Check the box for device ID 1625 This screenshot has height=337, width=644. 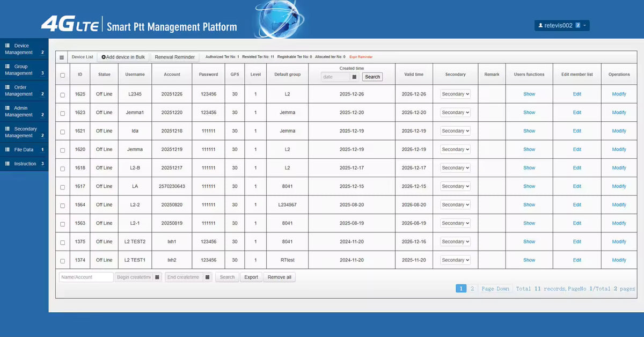tap(63, 94)
